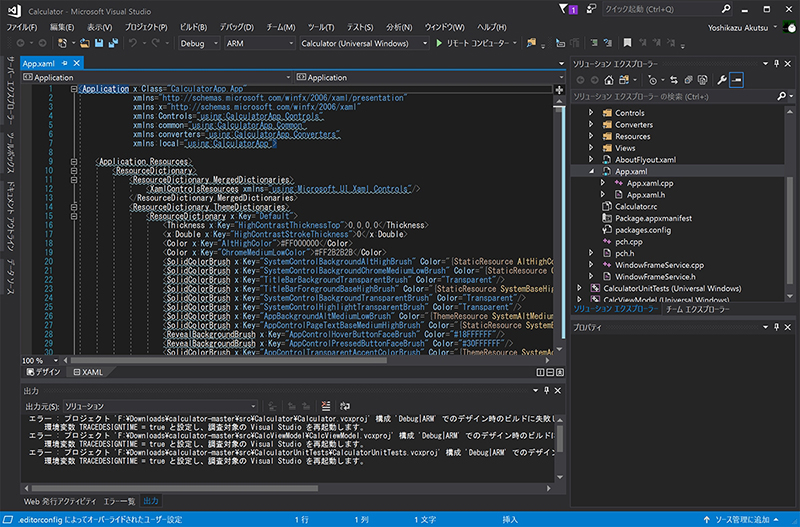
Task: Click Solution Explorer pending changes filter icon
Action: pos(652,80)
